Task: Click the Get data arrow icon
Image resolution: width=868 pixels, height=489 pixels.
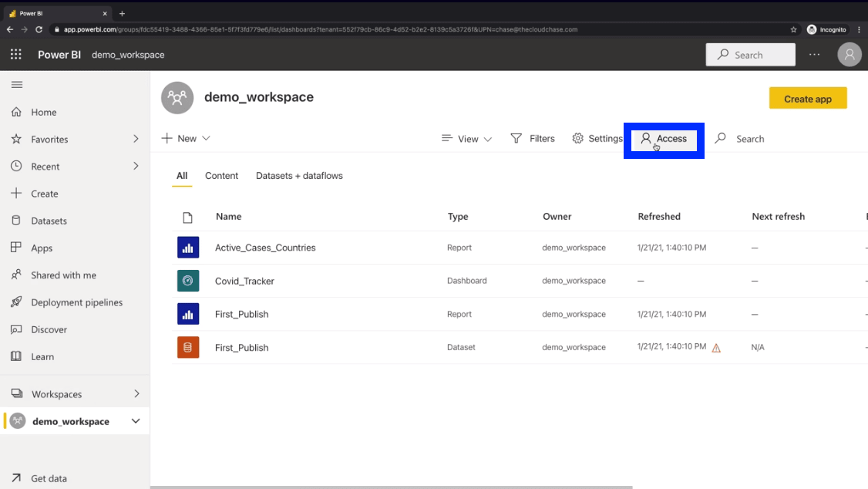Action: pos(16,478)
